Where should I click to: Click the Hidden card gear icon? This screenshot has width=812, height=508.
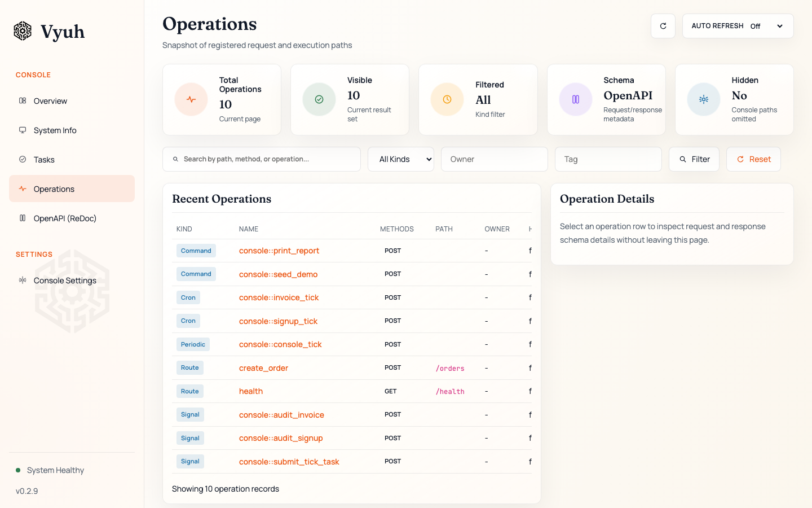tap(704, 99)
